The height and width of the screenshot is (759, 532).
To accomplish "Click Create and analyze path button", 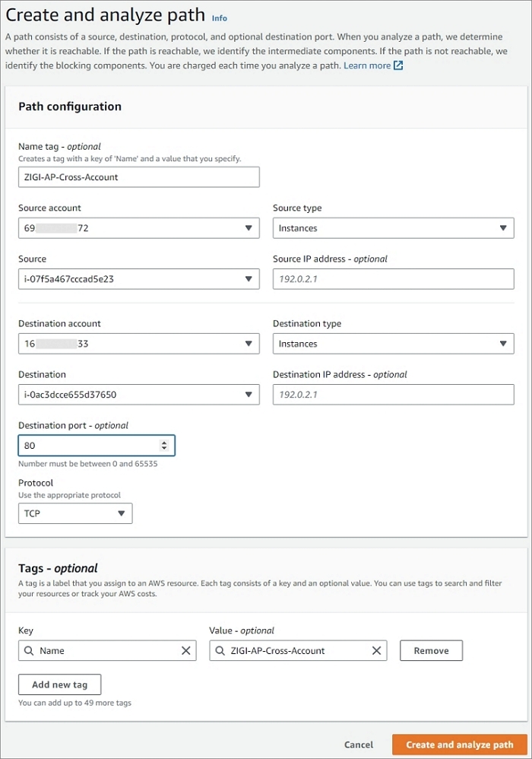I will (x=460, y=745).
